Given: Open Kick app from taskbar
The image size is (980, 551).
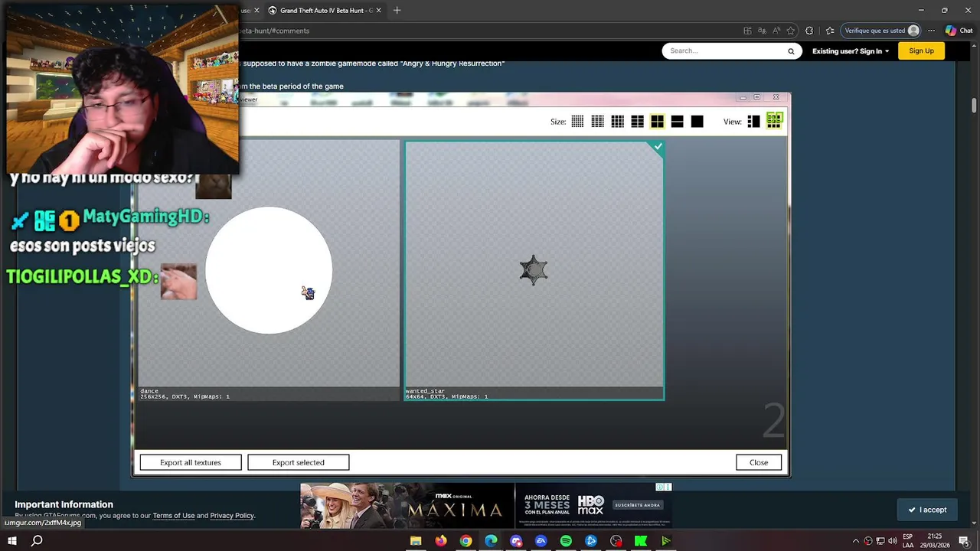Looking at the screenshot, I should point(641,541).
